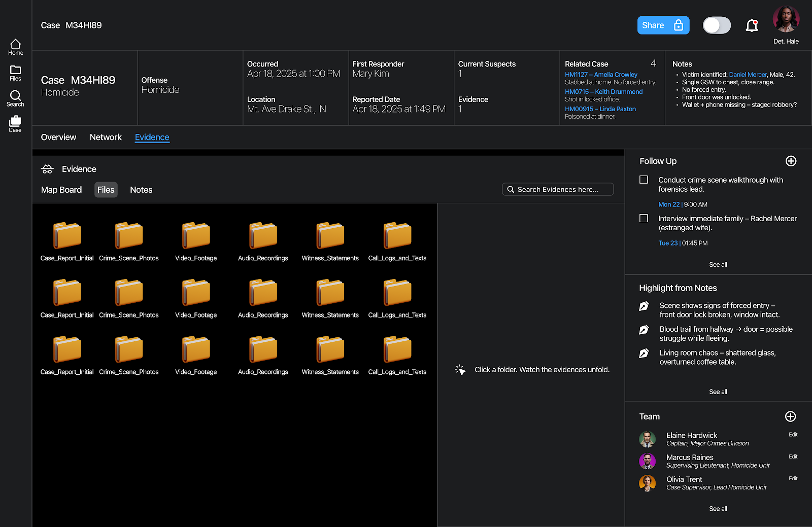Add a new Follow Up item
The image size is (812, 527).
click(x=791, y=161)
